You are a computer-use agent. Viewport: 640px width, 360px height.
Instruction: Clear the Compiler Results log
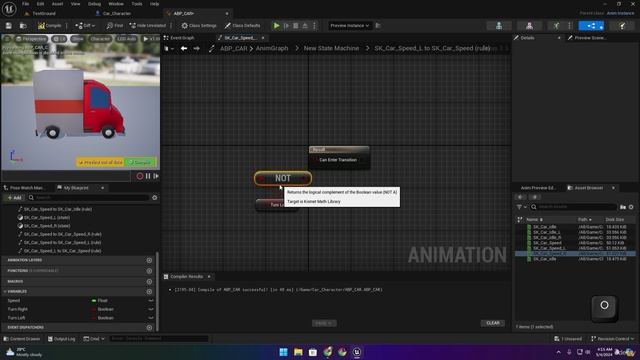(x=493, y=323)
